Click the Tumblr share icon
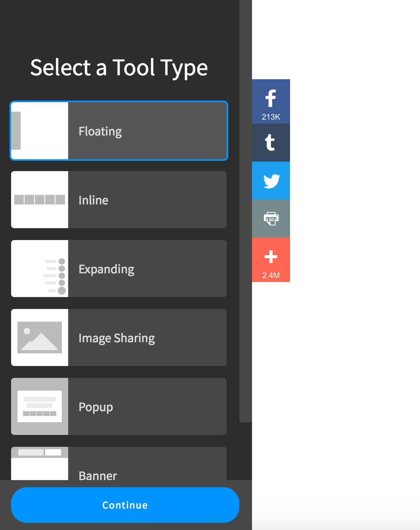The image size is (420, 530). pyautogui.click(x=271, y=143)
